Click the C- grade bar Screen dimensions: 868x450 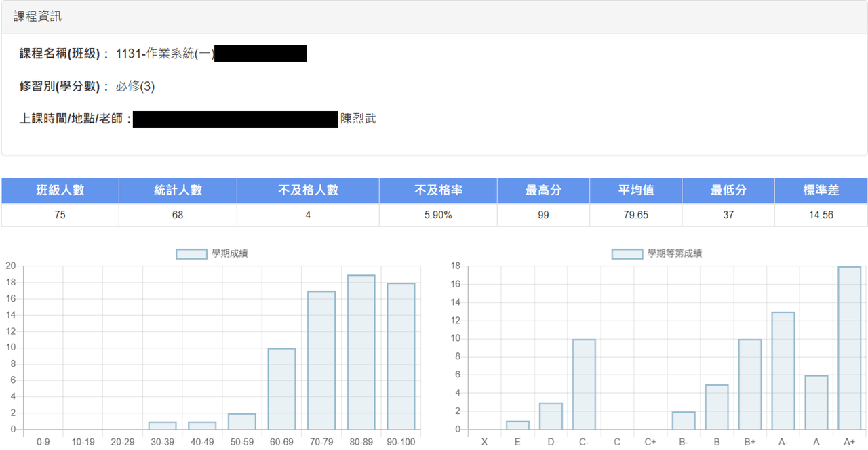tap(584, 384)
